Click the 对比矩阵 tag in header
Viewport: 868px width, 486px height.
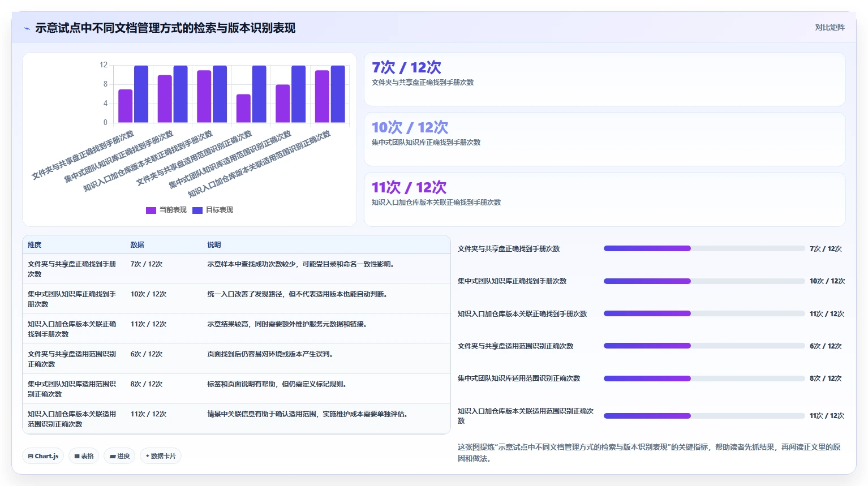(x=830, y=27)
